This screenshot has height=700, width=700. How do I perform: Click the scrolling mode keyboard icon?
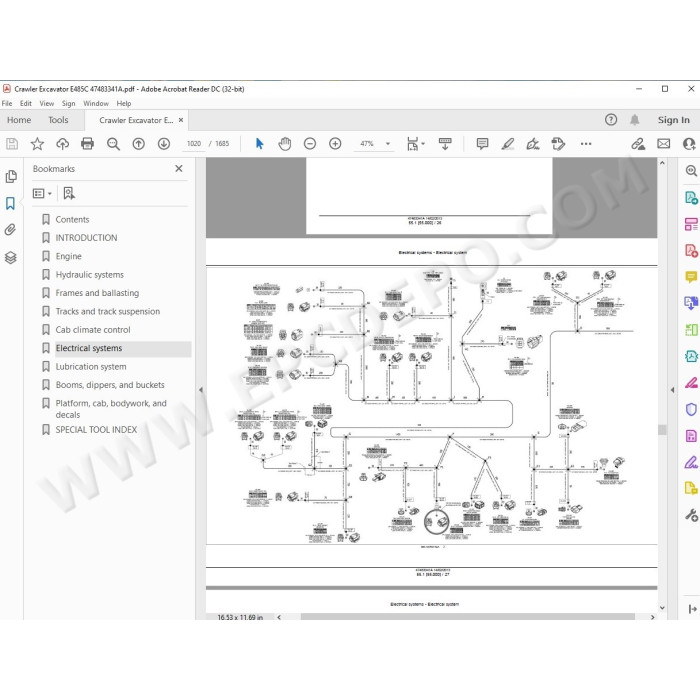(445, 144)
